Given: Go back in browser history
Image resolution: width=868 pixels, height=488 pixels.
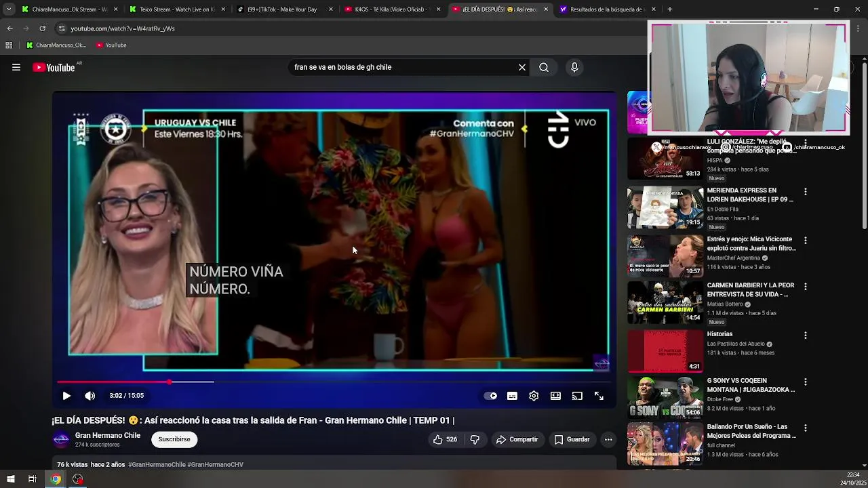Looking at the screenshot, I should pos(9,28).
